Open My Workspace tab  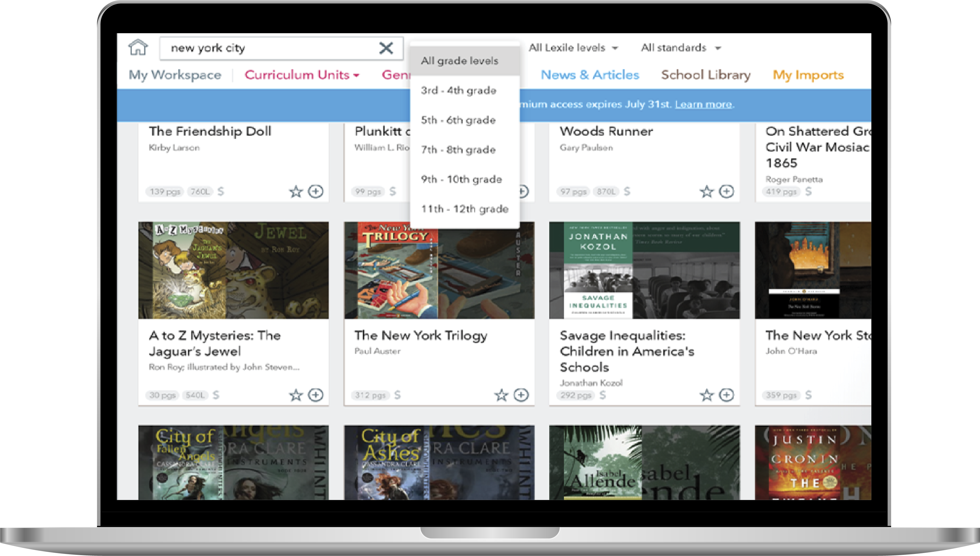click(x=175, y=75)
